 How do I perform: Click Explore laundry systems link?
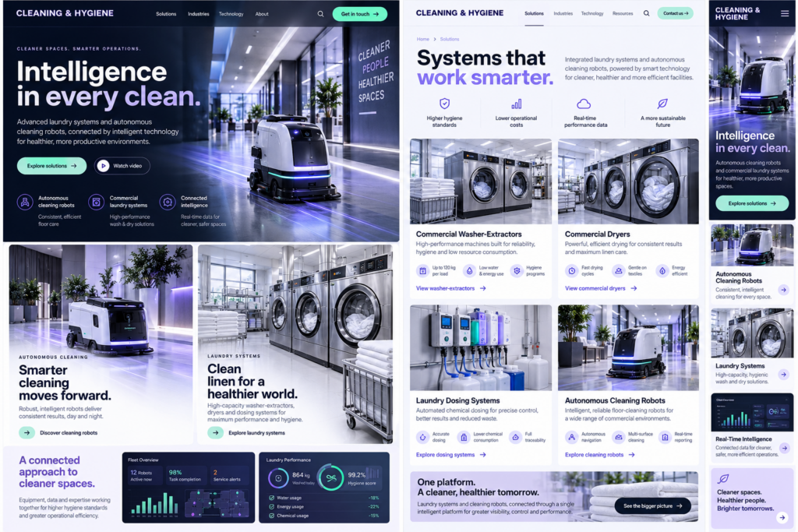tap(247, 433)
